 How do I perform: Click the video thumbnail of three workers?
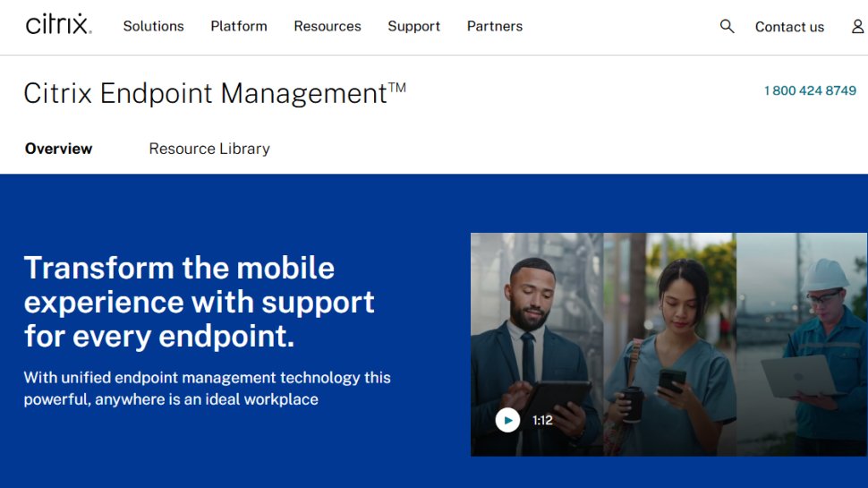(668, 345)
